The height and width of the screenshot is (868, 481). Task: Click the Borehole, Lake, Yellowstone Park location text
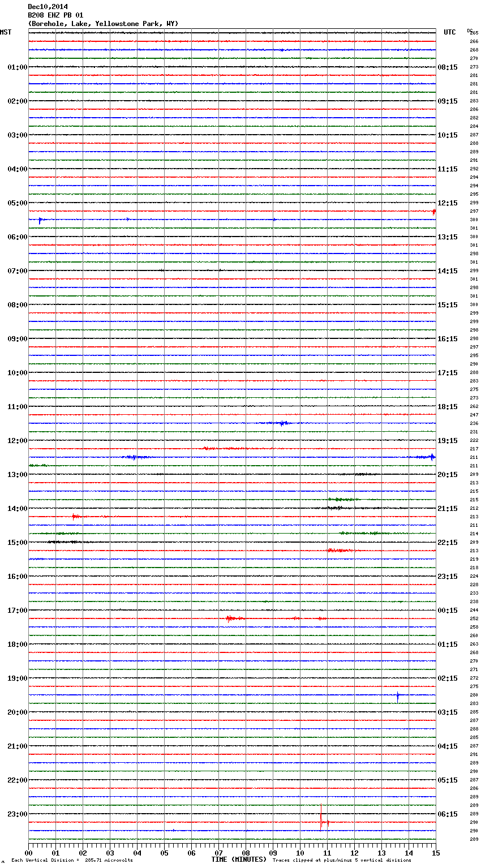tap(103, 24)
